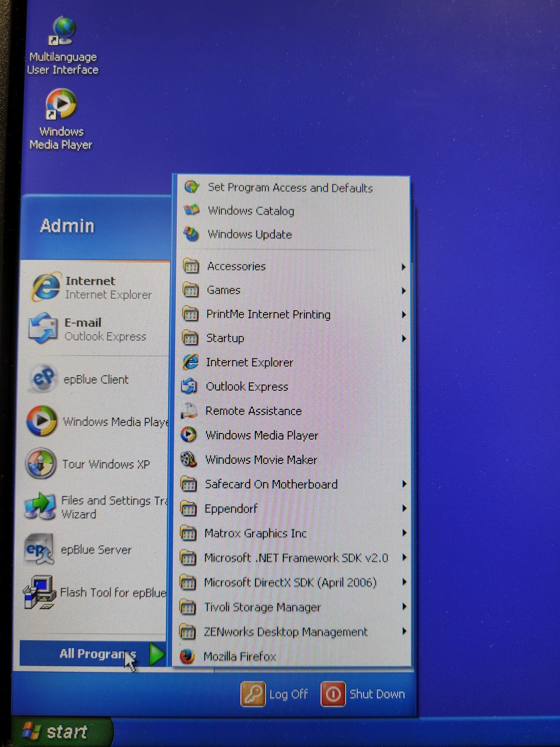Viewport: 560px width, 747px height.
Task: Click the Tivoli Storage Manager folder icon
Action: [188, 607]
